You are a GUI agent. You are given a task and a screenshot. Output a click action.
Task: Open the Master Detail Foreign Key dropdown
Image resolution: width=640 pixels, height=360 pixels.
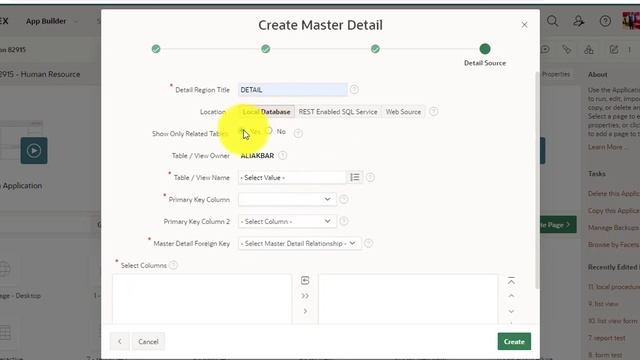(300, 243)
